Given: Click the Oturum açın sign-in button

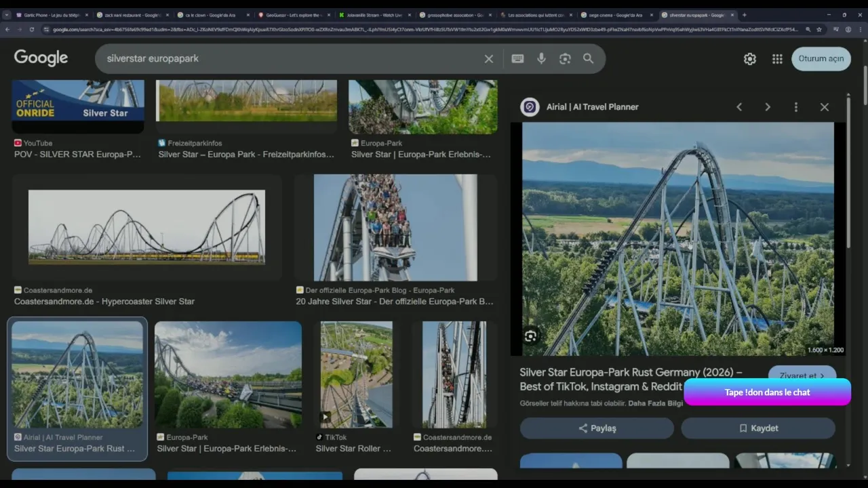Looking at the screenshot, I should [x=821, y=58].
